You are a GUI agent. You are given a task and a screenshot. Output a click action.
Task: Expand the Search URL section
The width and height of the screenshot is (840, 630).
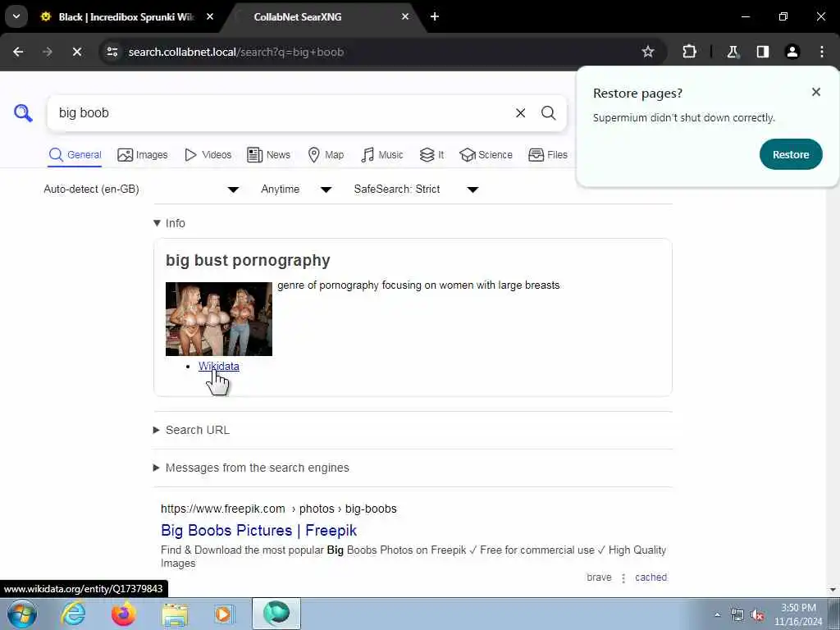pyautogui.click(x=191, y=430)
